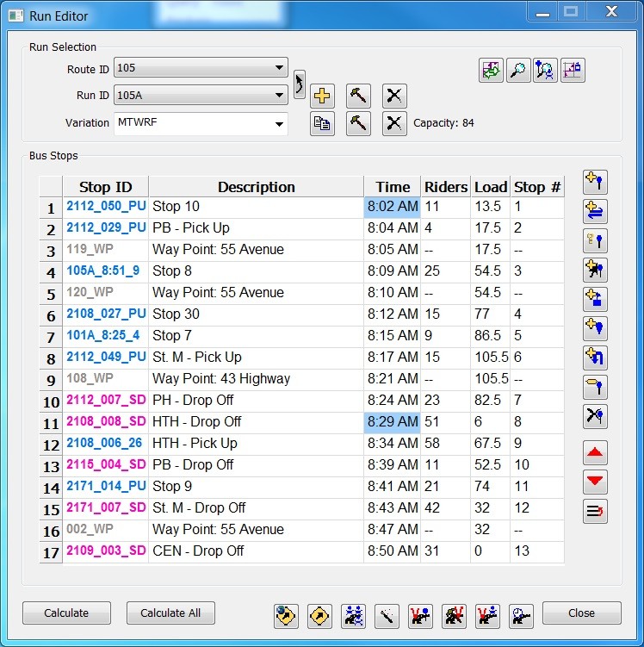Click stop ID 2115_004_SD

(x=107, y=464)
